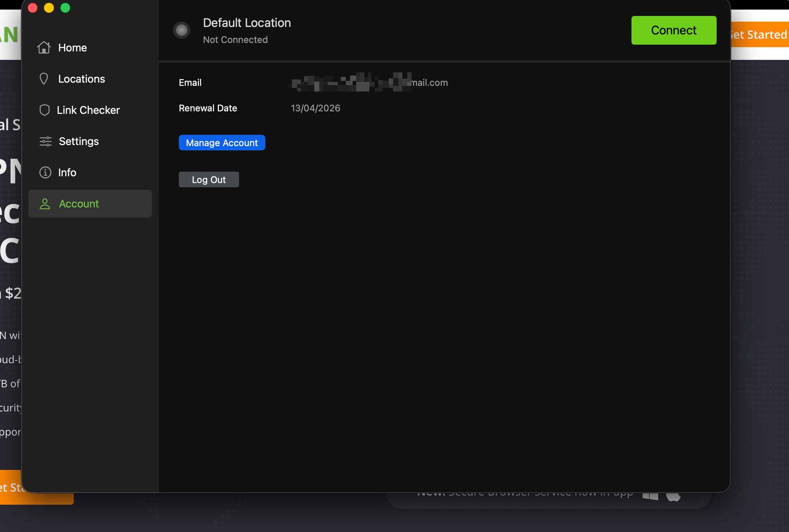Click the Locations pin icon
This screenshot has height=532, width=789.
(x=44, y=79)
